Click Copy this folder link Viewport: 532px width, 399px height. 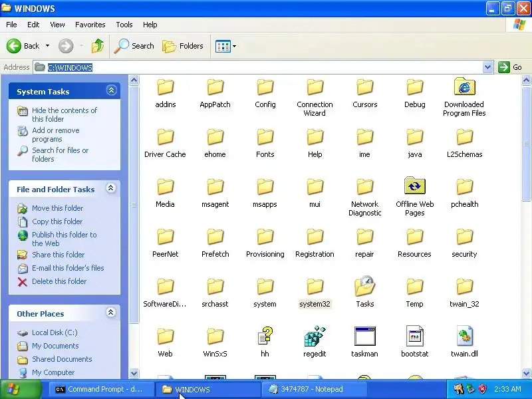57,221
